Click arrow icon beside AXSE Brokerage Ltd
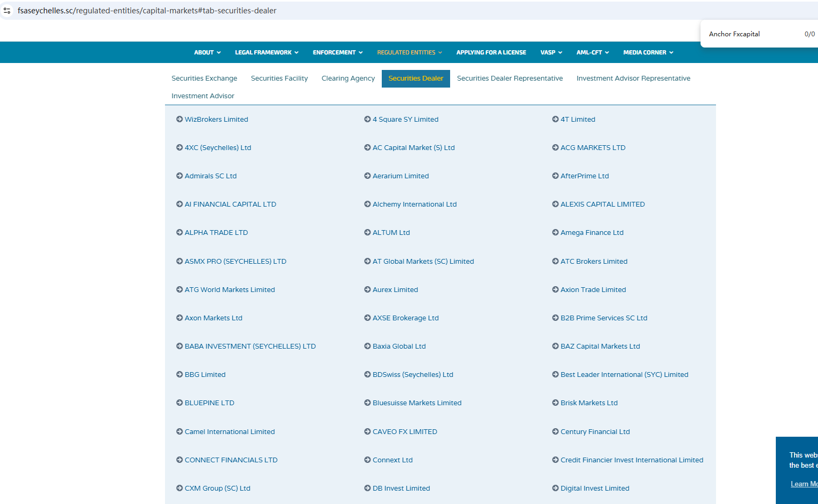This screenshot has height=504, width=818. click(x=367, y=318)
